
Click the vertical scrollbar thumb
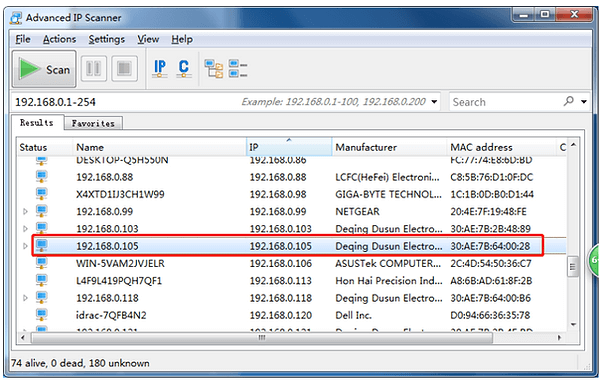pos(573,267)
